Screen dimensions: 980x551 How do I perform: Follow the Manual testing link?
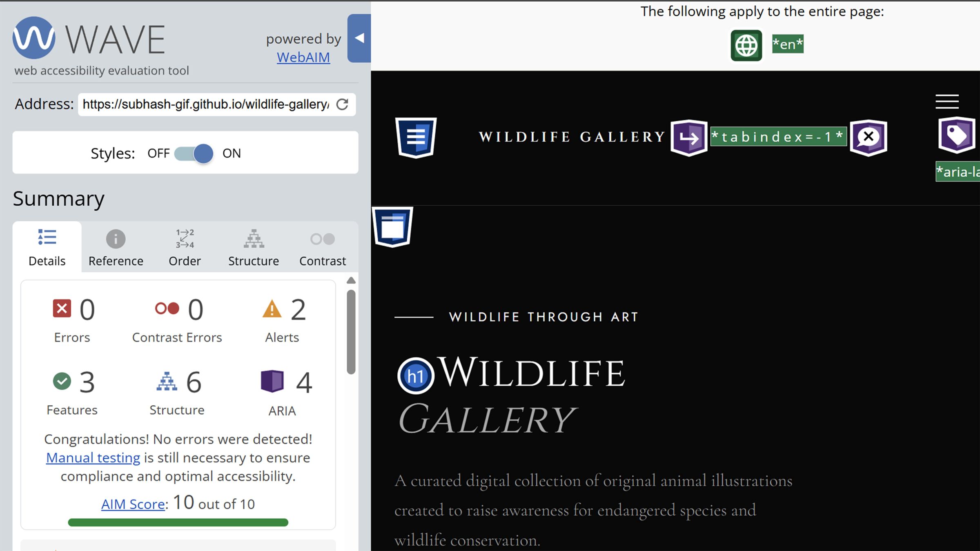pos(93,458)
